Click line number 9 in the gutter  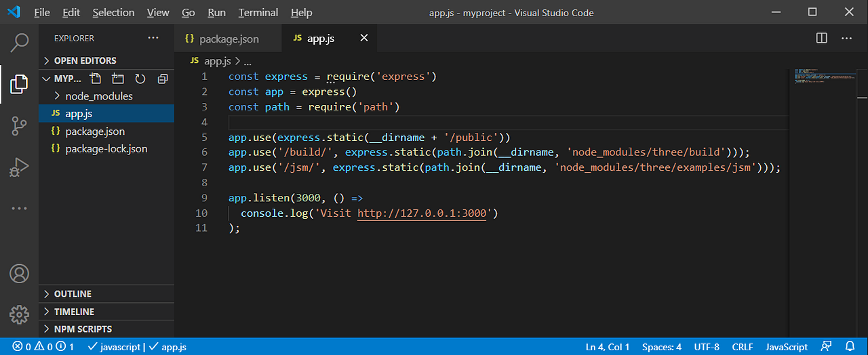204,198
